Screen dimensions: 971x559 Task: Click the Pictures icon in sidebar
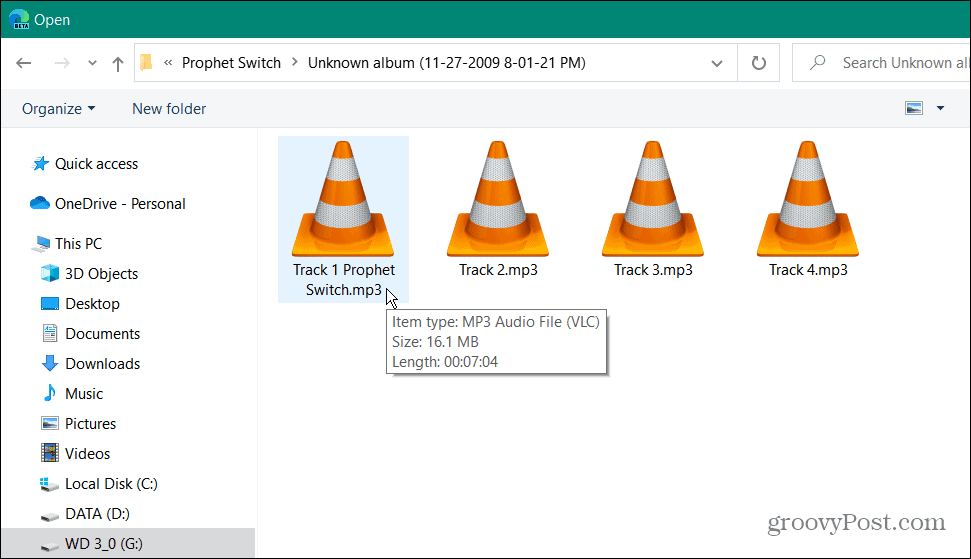click(50, 423)
